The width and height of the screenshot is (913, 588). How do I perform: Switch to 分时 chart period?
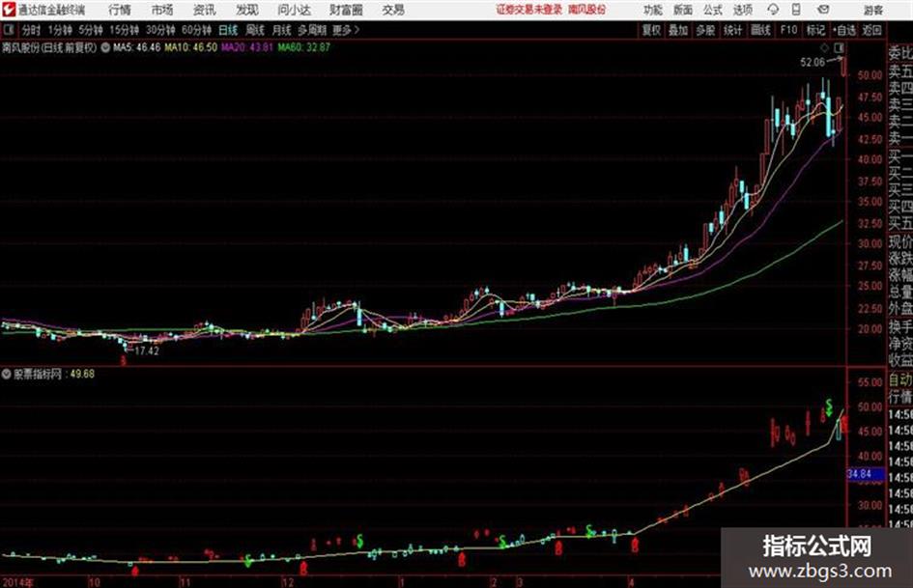click(32, 30)
